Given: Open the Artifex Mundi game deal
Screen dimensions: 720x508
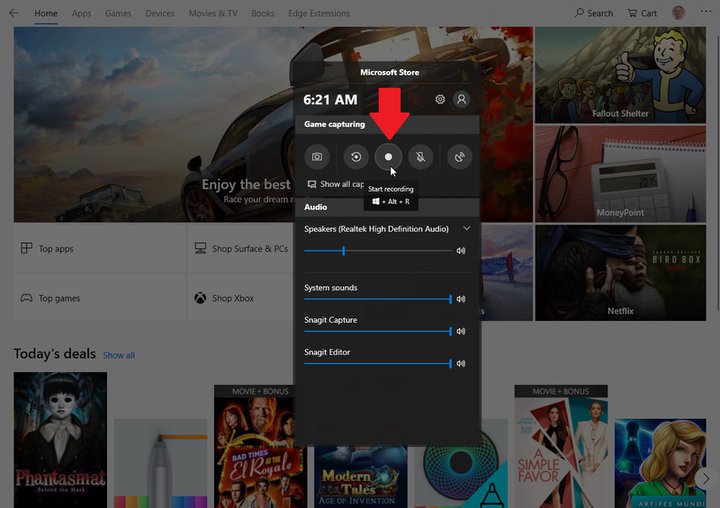Looking at the screenshot, I should (x=660, y=463).
